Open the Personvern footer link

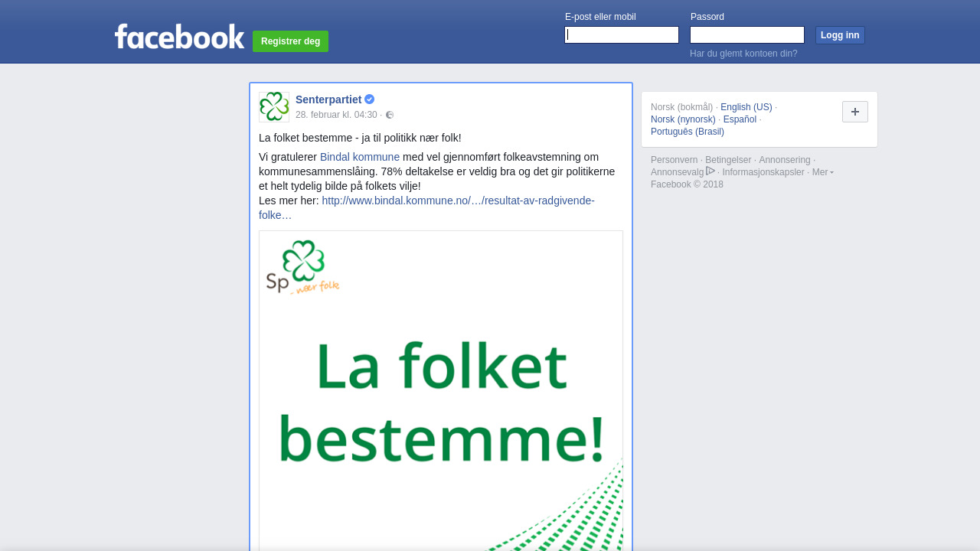coord(675,160)
